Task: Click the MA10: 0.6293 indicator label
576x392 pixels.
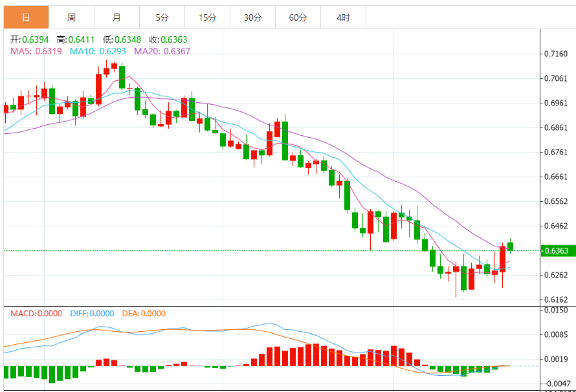Action: click(x=98, y=51)
